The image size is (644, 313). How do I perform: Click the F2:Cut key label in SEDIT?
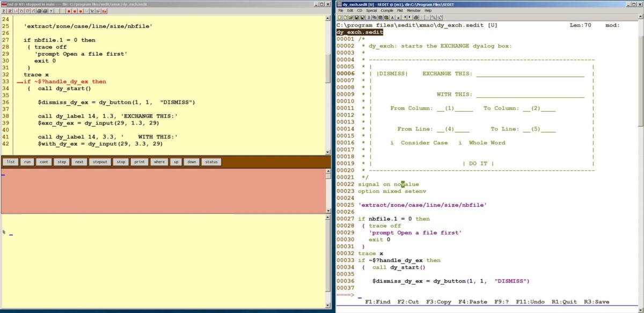pyautogui.click(x=408, y=302)
